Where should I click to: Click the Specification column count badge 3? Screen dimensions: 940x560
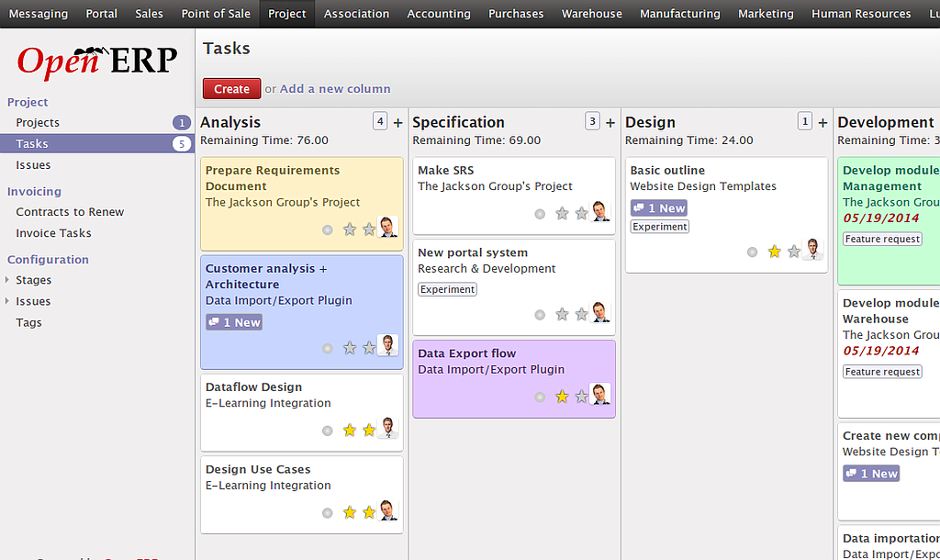tap(592, 121)
